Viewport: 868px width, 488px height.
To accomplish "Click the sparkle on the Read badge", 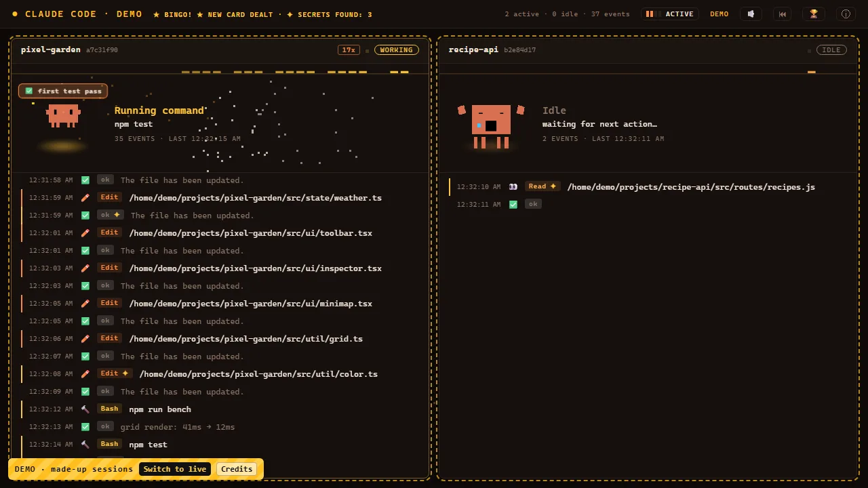I will pos(553,186).
